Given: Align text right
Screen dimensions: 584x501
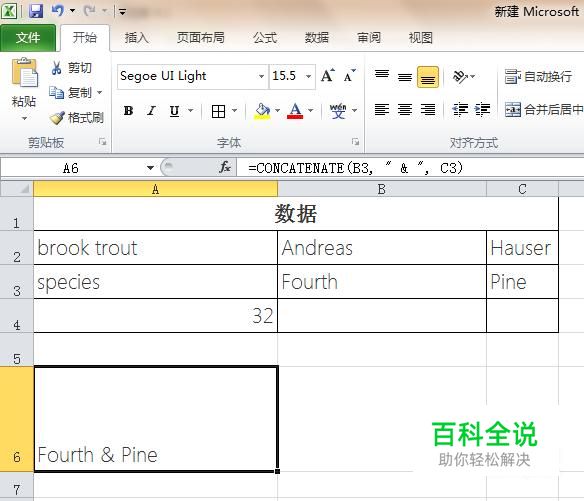Looking at the screenshot, I should pos(428,110).
